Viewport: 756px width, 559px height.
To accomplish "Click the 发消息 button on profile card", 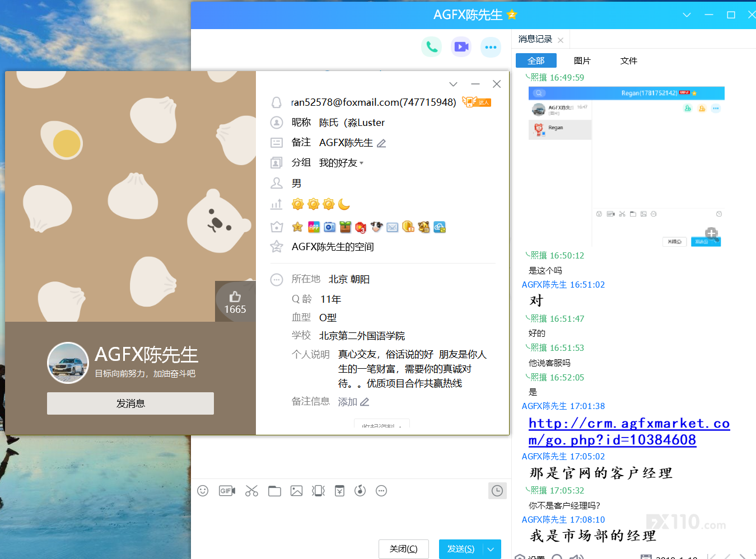I will tap(130, 403).
